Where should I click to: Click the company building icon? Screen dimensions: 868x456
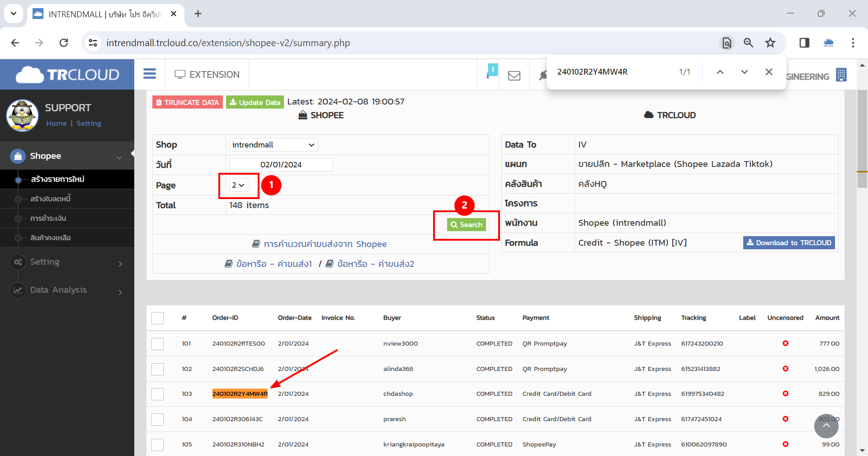(x=841, y=75)
